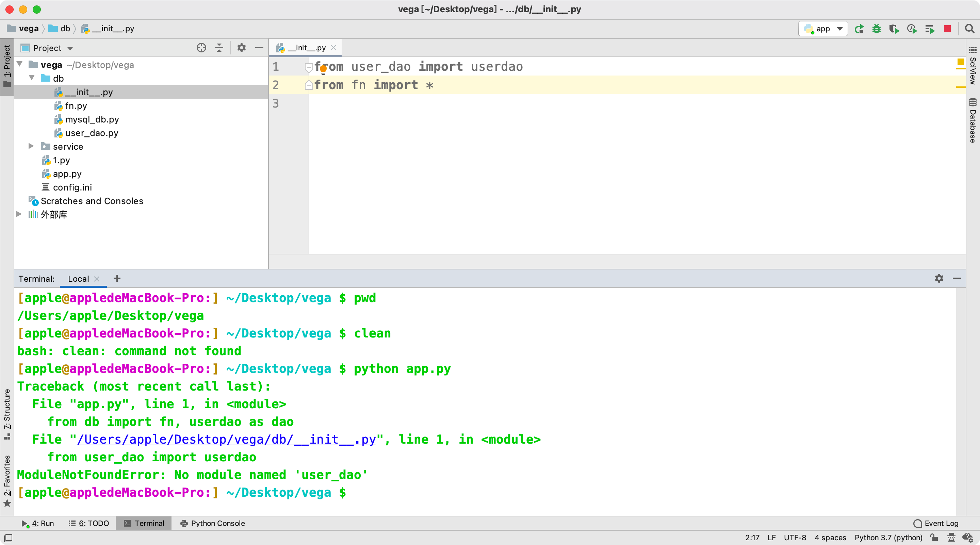Image resolution: width=980 pixels, height=545 pixels.
Task: Click the Rerun app button
Action: [859, 29]
